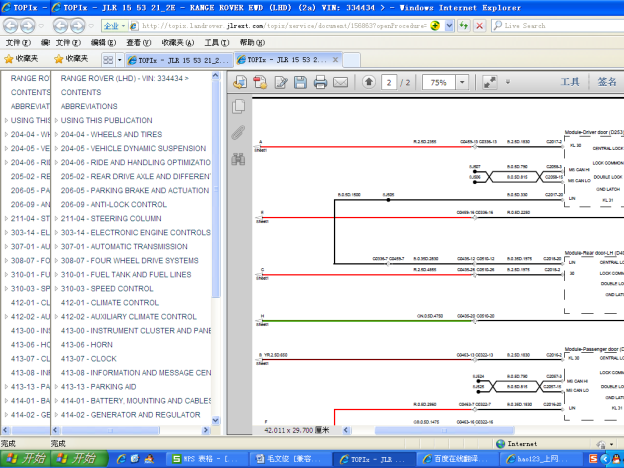The width and height of the screenshot is (624, 468).
Task: Go to previous page with the up arrow
Action: pos(369,82)
